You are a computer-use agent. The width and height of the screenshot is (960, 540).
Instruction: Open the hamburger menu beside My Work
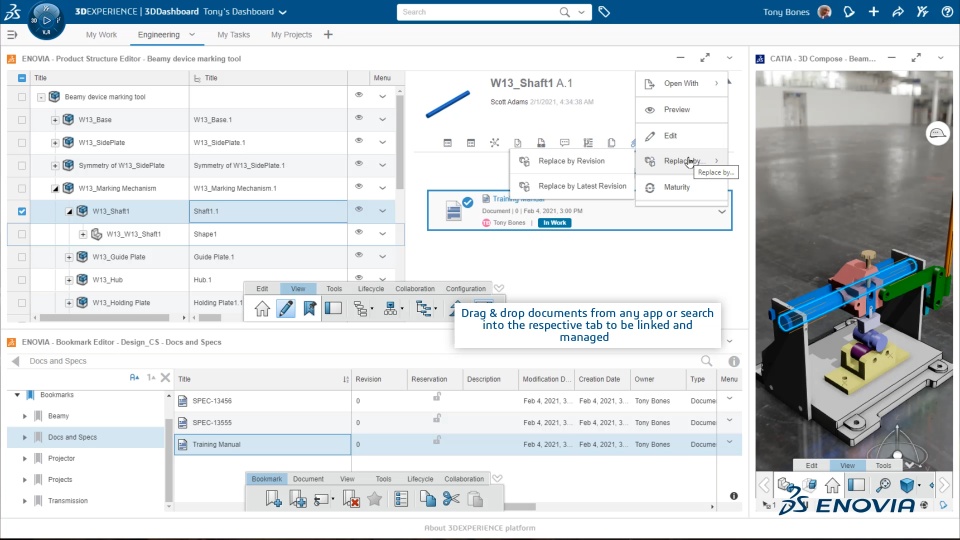(12, 35)
